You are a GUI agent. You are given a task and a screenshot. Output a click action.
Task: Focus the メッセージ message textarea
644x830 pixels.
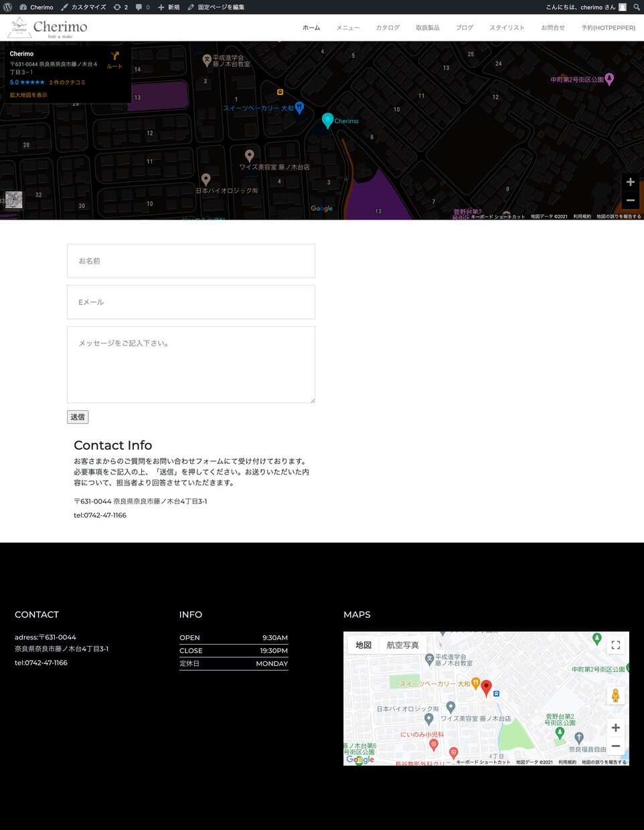[191, 365]
